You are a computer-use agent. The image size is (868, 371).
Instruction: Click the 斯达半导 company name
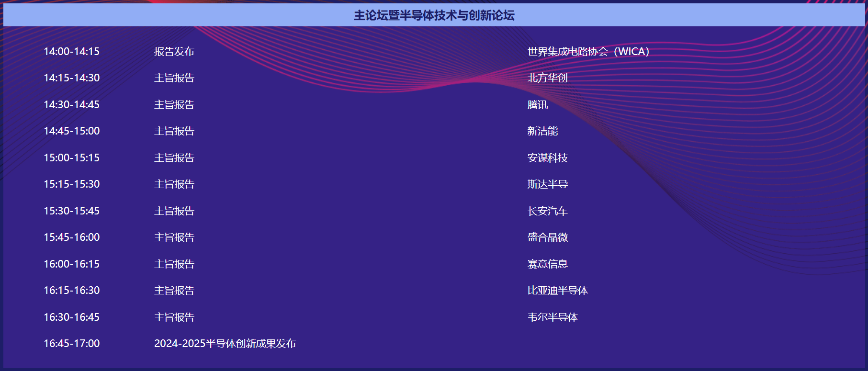[x=547, y=184]
